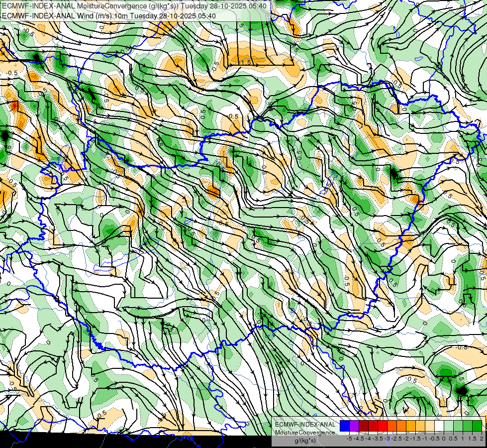Click 'ECMWF-INDEX-ANAL' text inside the legend box
Image resolution: width=487 pixels, height=448 pixels.
(305, 425)
